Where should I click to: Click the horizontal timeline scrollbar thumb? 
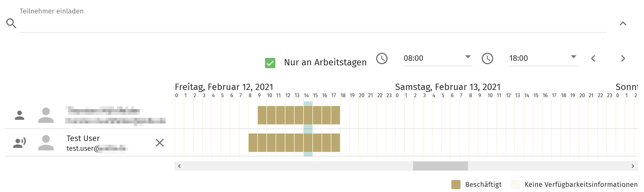tap(440, 166)
